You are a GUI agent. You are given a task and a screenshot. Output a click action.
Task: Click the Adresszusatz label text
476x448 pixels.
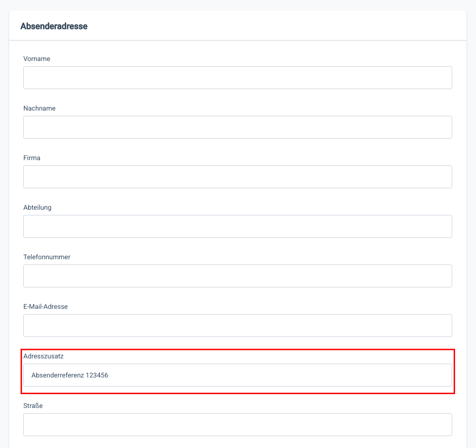tap(43, 356)
